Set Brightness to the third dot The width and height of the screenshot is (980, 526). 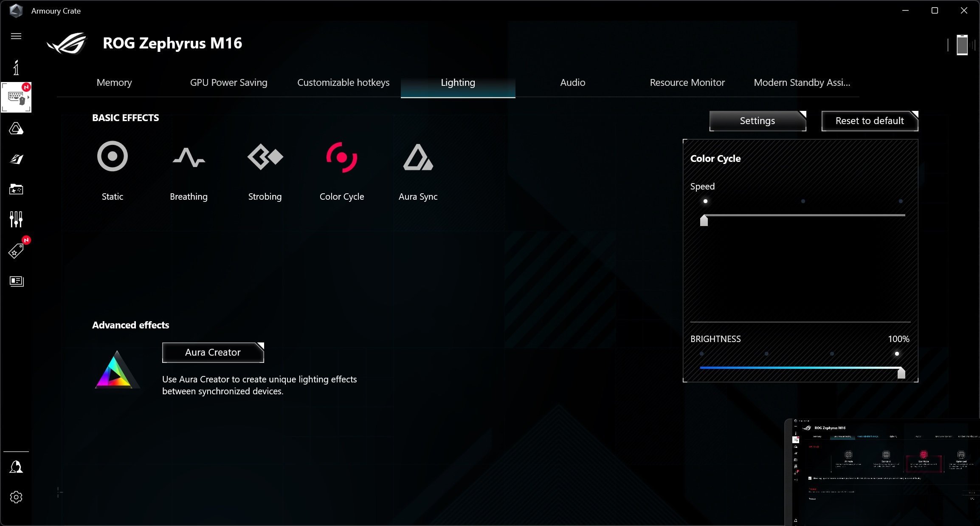click(832, 353)
